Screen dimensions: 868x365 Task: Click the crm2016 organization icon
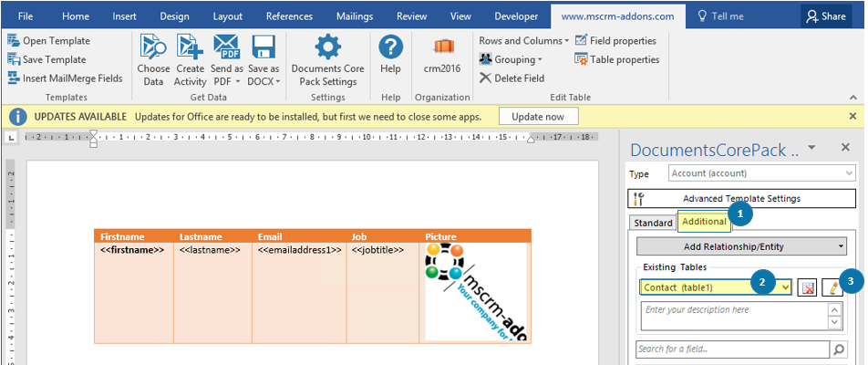click(444, 46)
